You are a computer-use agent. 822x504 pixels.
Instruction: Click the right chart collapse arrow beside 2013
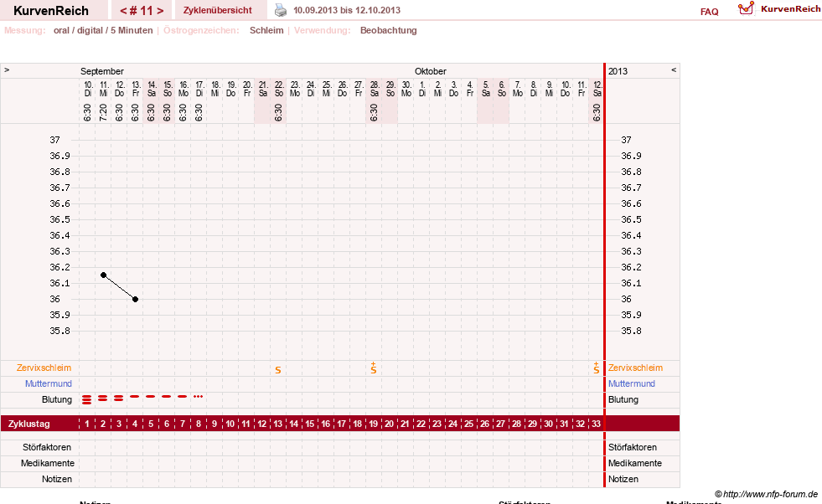tap(674, 69)
